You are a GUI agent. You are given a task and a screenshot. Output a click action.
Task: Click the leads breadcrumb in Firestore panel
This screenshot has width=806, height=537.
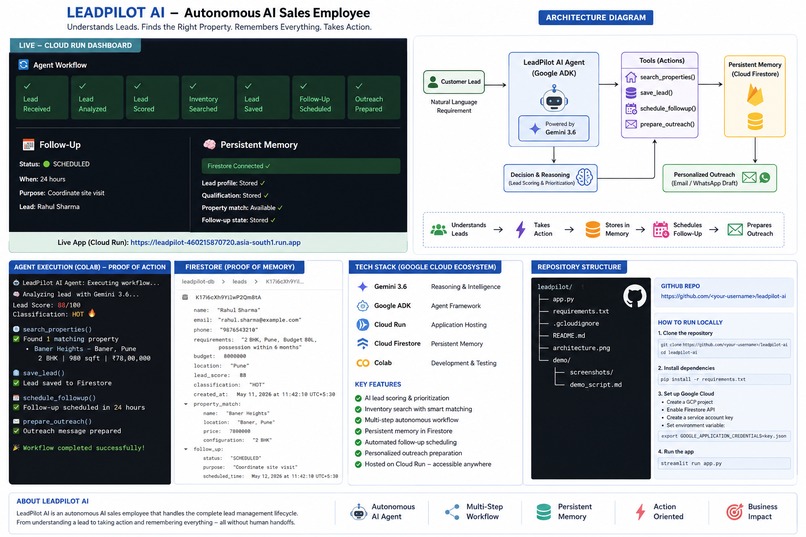click(x=240, y=282)
